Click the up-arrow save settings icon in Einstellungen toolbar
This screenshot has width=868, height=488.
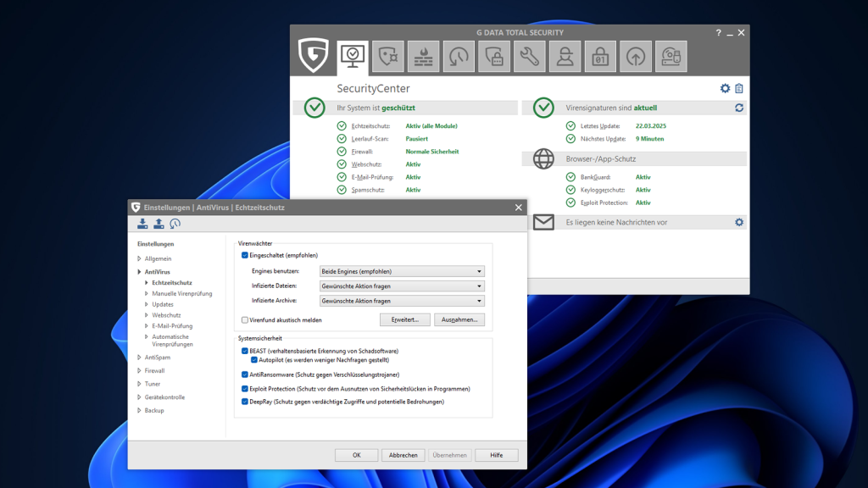click(x=159, y=224)
